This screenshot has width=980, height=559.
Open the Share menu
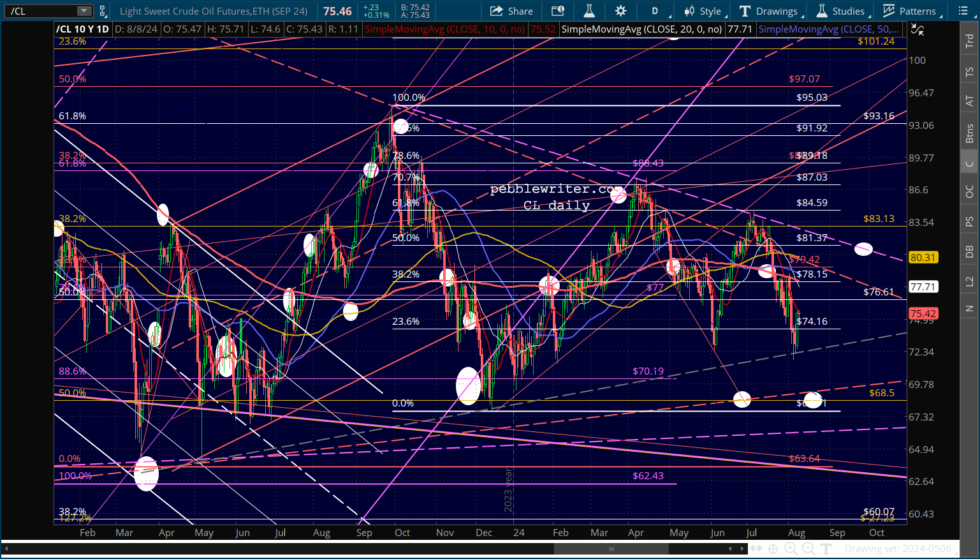click(511, 11)
